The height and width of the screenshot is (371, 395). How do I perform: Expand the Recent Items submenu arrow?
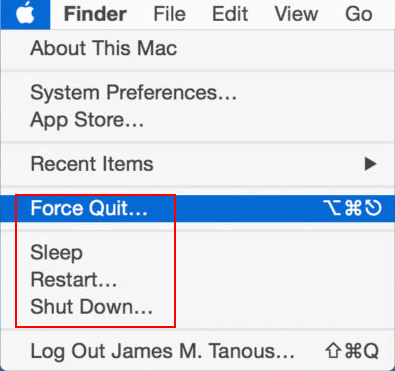click(370, 164)
